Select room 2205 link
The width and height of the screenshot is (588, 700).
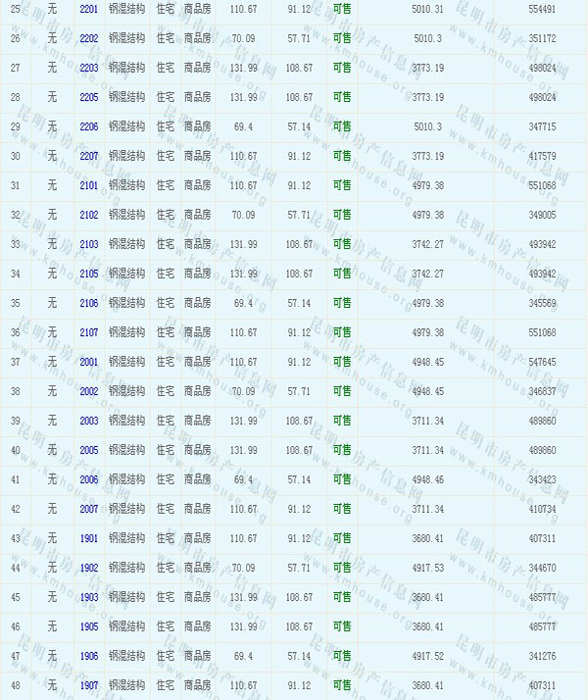coord(89,97)
